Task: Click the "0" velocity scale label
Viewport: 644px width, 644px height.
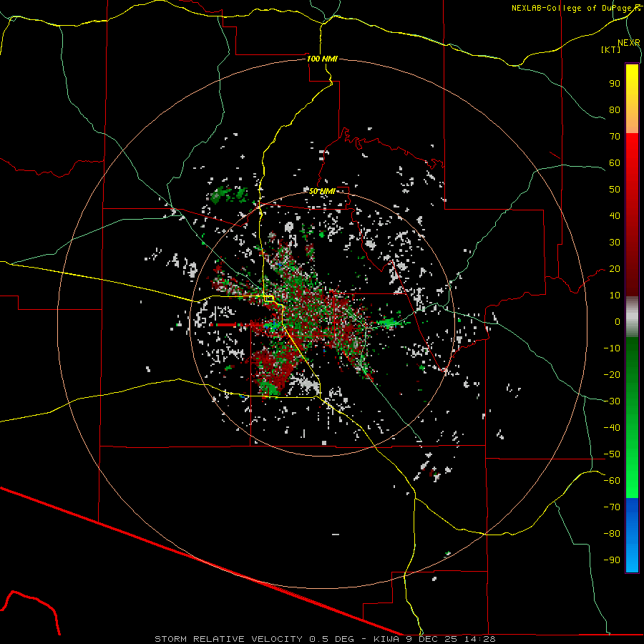Action: pos(618,322)
